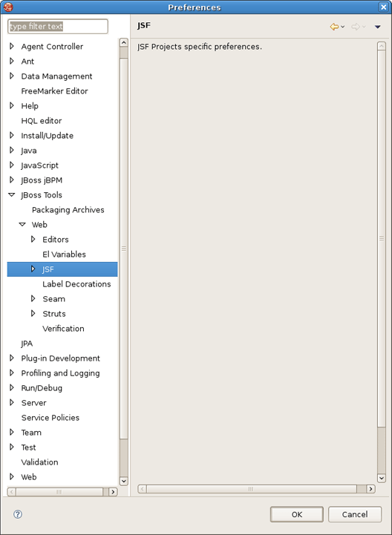Click the help question mark icon
392x535 pixels.
tap(18, 514)
